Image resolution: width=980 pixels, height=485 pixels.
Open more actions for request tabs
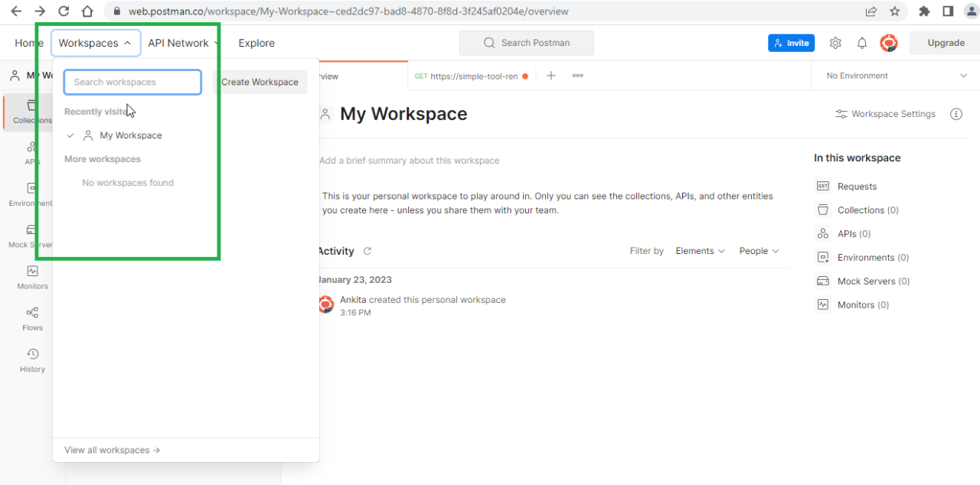point(577,76)
